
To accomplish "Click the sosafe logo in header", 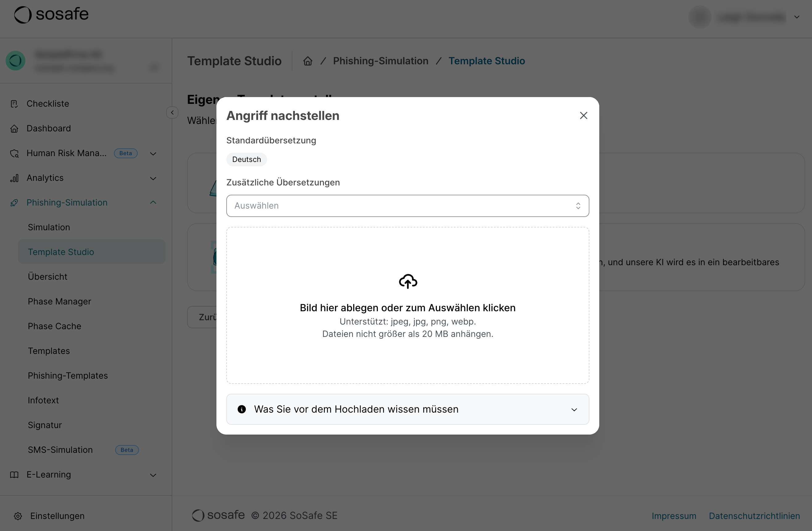I will tap(51, 14).
